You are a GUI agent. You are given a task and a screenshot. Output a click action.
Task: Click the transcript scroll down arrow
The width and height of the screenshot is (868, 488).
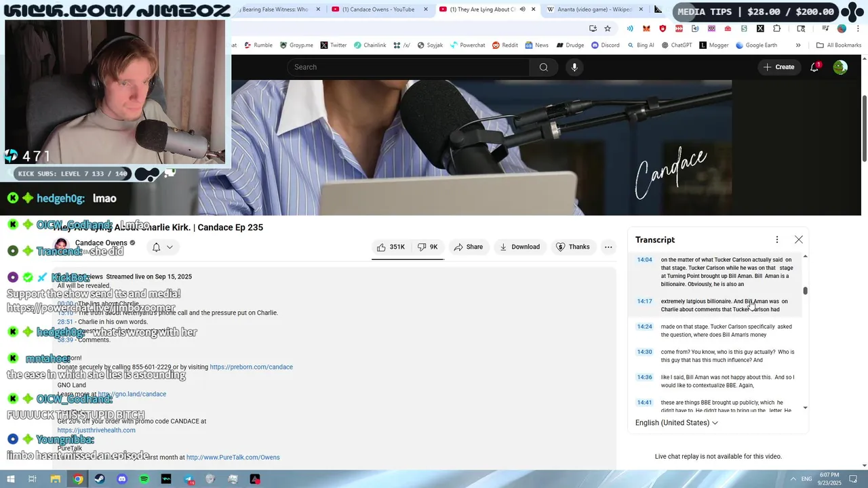[805, 408]
